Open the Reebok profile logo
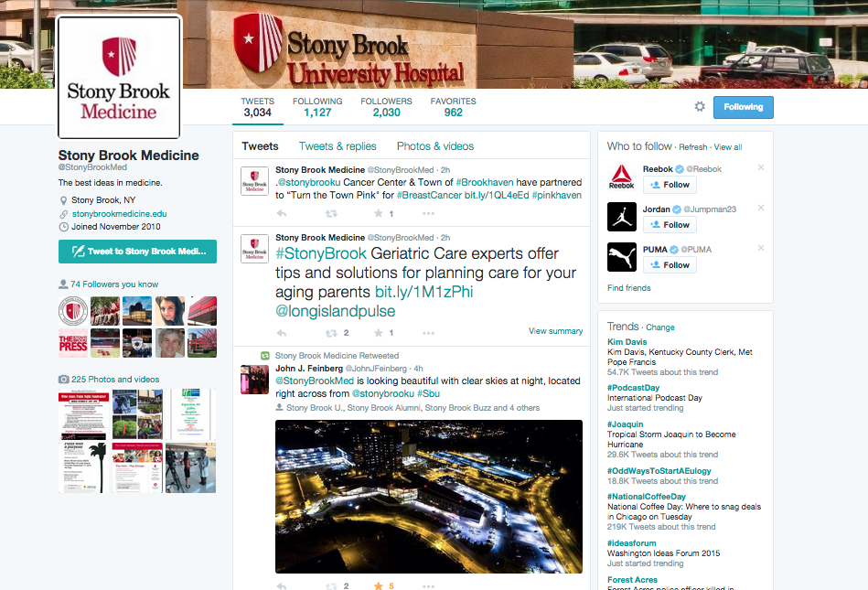The height and width of the screenshot is (590, 868). click(x=622, y=177)
